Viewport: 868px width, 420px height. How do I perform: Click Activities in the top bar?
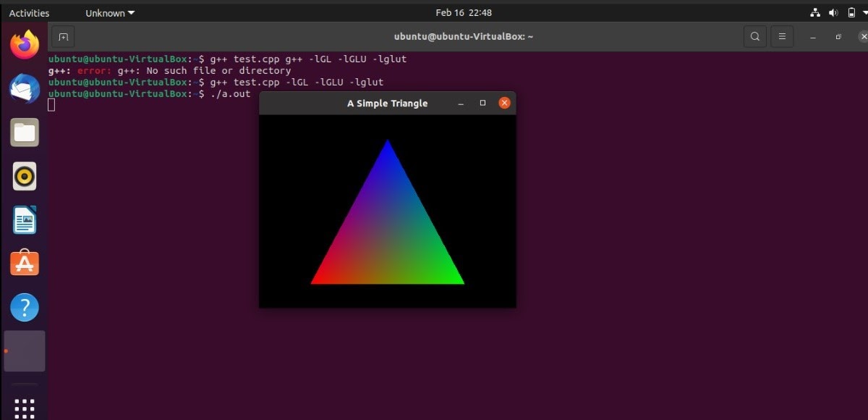click(28, 12)
